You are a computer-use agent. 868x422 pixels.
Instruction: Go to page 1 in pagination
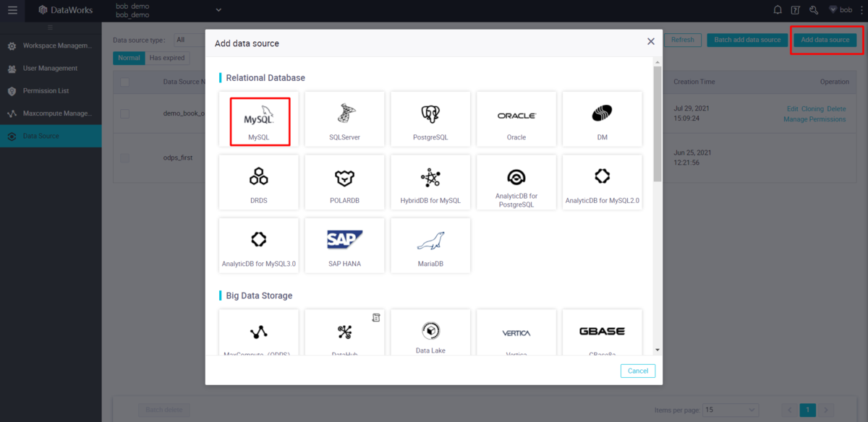pos(808,410)
